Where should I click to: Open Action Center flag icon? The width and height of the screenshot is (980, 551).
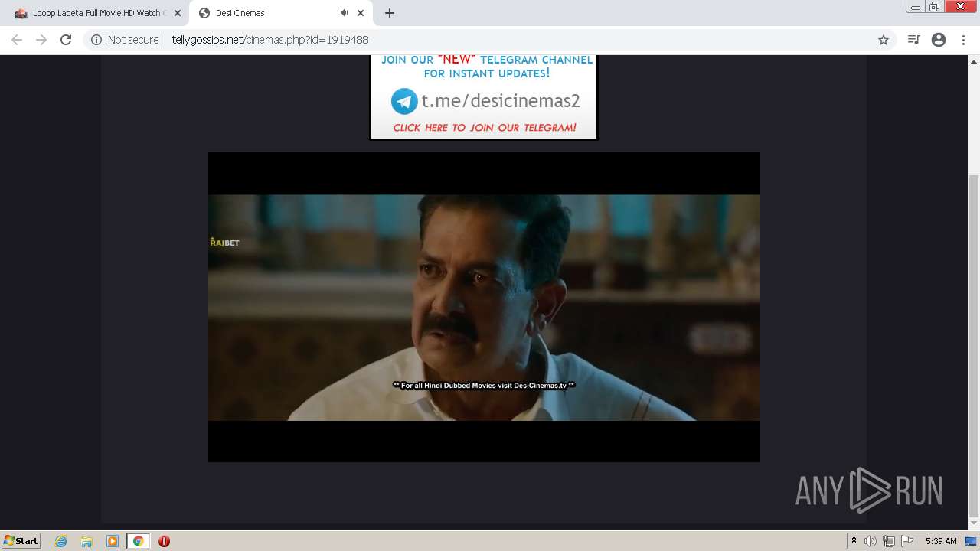click(x=907, y=541)
